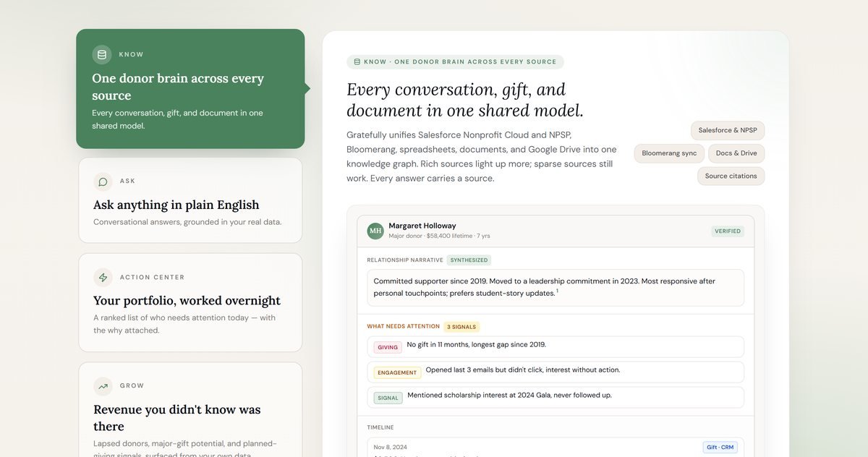Screen dimensions: 868x457
Task: Click the 'Gratefully unifies Salesforce Nonprofit Cloud' paragraph
Action: (482, 156)
